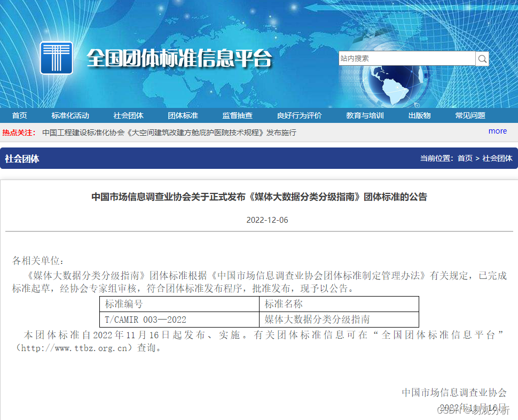Click the publication date 2022-12-06
This screenshot has width=518, height=420.
267,220
